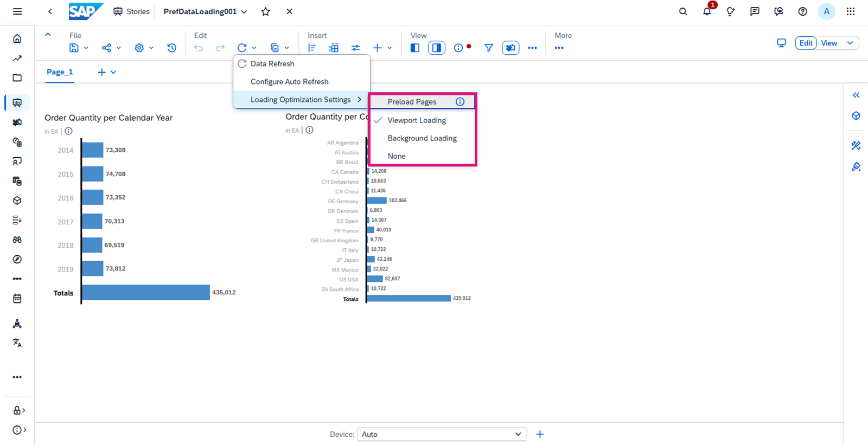This screenshot has height=445, width=868.
Task: Open the add page dropdown arrow
Action: click(113, 72)
